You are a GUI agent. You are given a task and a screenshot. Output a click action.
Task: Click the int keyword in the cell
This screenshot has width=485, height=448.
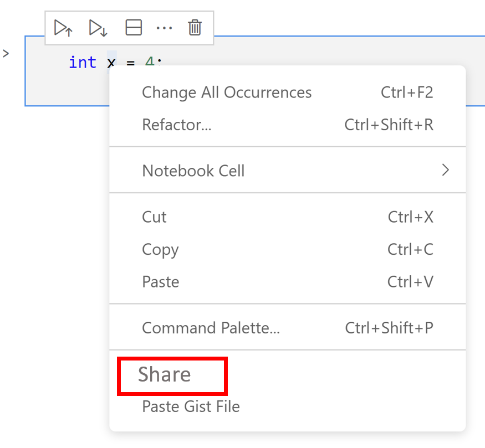click(x=82, y=62)
